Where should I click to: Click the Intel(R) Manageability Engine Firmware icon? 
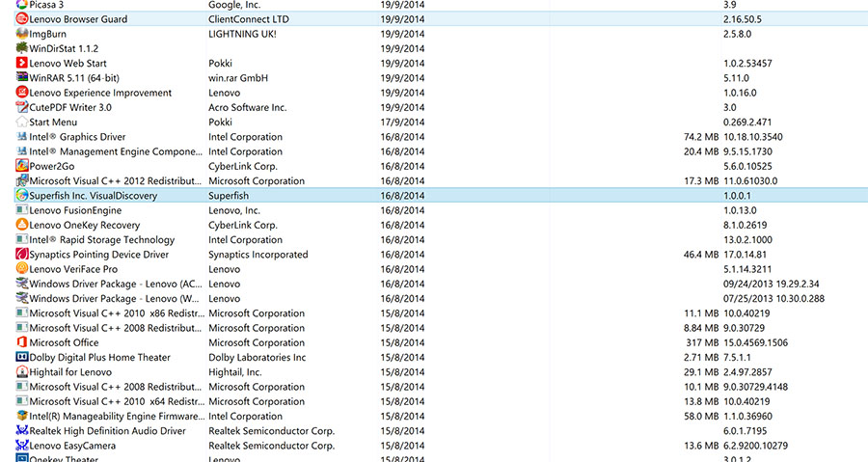click(21, 416)
